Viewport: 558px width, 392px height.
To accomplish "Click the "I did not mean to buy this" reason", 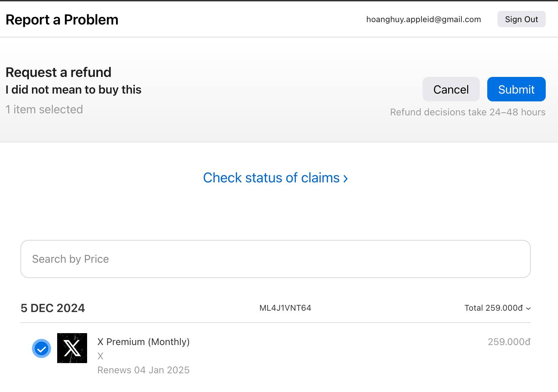I will click(73, 89).
